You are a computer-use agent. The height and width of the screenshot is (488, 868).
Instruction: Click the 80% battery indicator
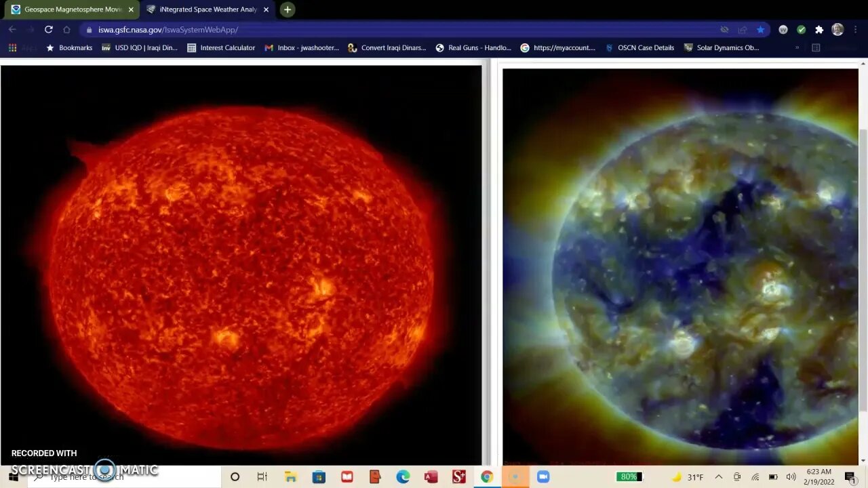pos(629,477)
